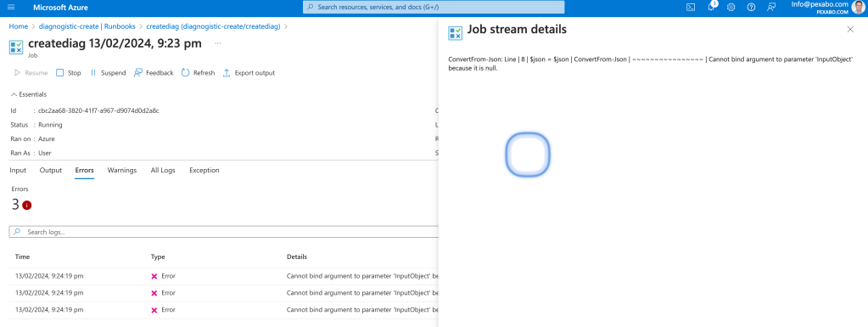Open the third error log row timestamp

49,310
